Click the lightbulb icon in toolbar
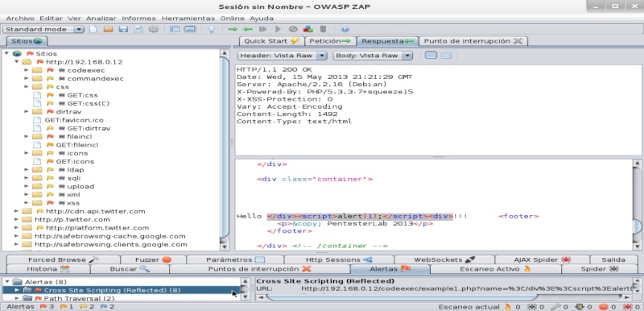644x311 pixels. click(212, 29)
